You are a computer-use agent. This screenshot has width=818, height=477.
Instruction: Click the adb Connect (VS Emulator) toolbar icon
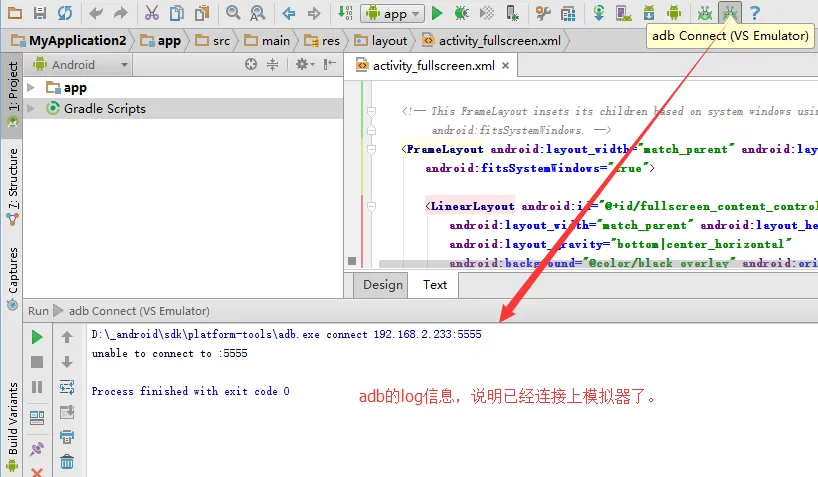click(730, 12)
